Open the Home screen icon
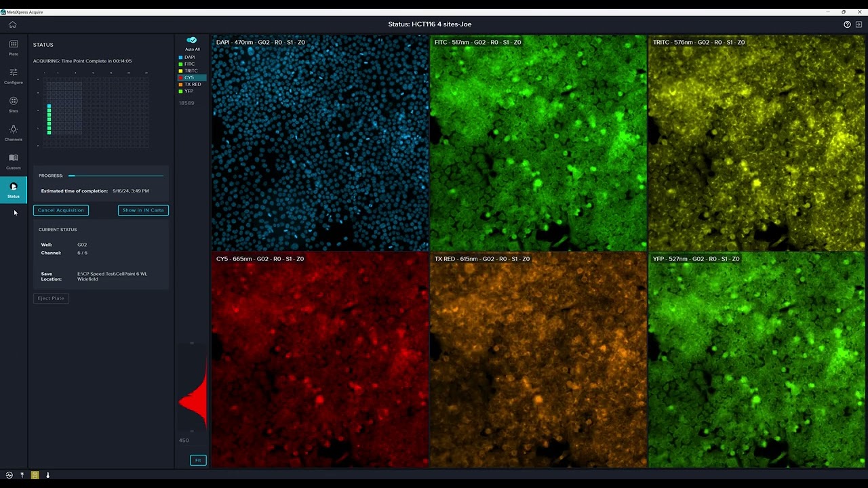The height and width of the screenshot is (488, 868). (12, 24)
